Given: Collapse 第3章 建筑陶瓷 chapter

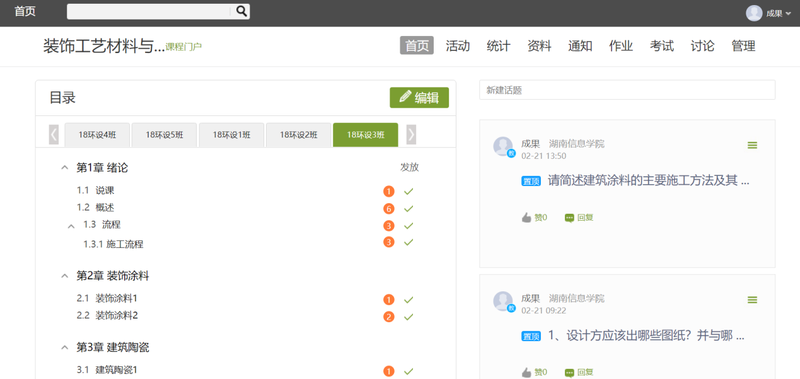Looking at the screenshot, I should pos(64,347).
